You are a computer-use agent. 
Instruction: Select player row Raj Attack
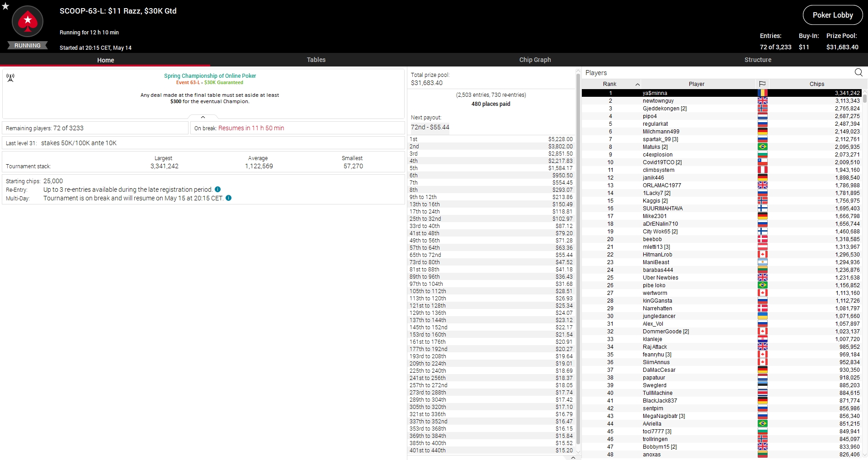point(722,347)
